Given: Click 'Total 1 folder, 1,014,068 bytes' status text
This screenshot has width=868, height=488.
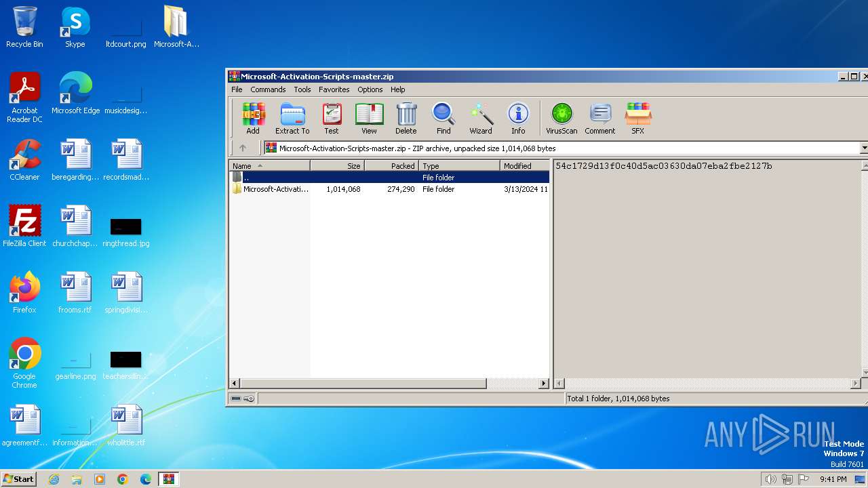Looking at the screenshot, I should (618, 399).
